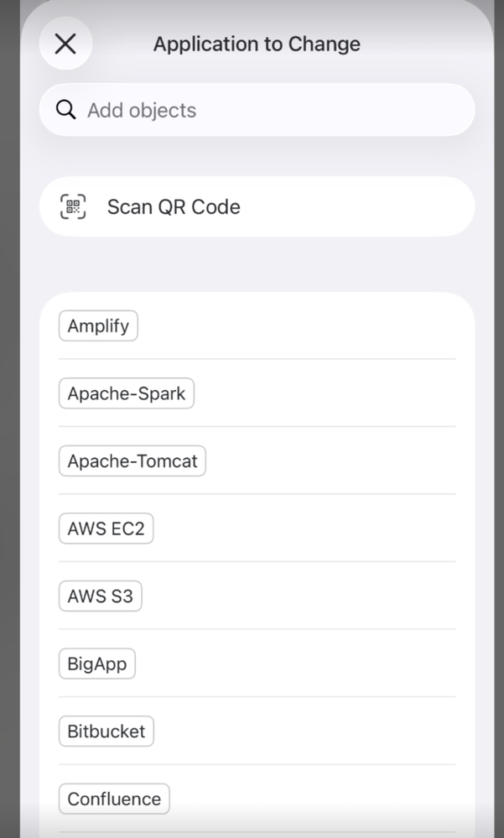Tap the Application to Change title
Image resolution: width=504 pixels, height=838 pixels.
[x=257, y=44]
